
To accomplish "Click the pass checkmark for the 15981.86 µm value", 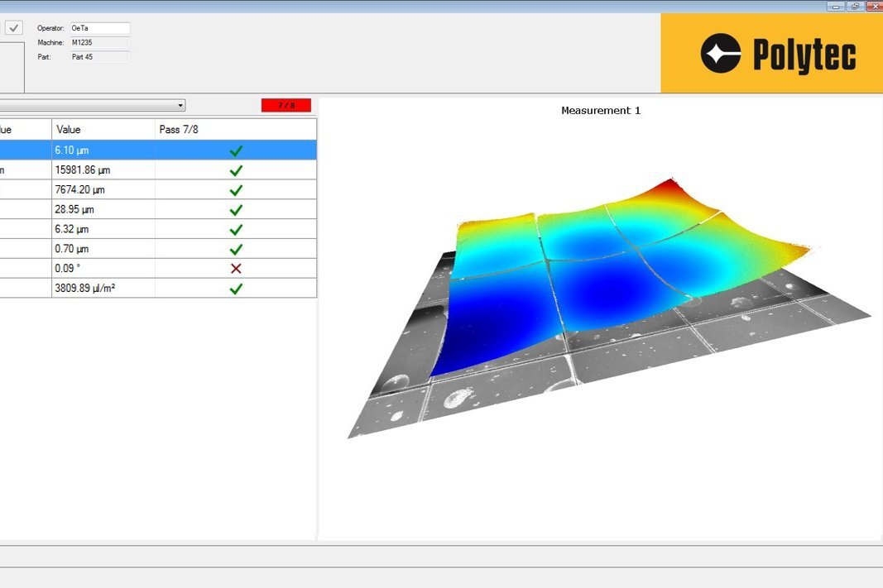I will tap(236, 170).
